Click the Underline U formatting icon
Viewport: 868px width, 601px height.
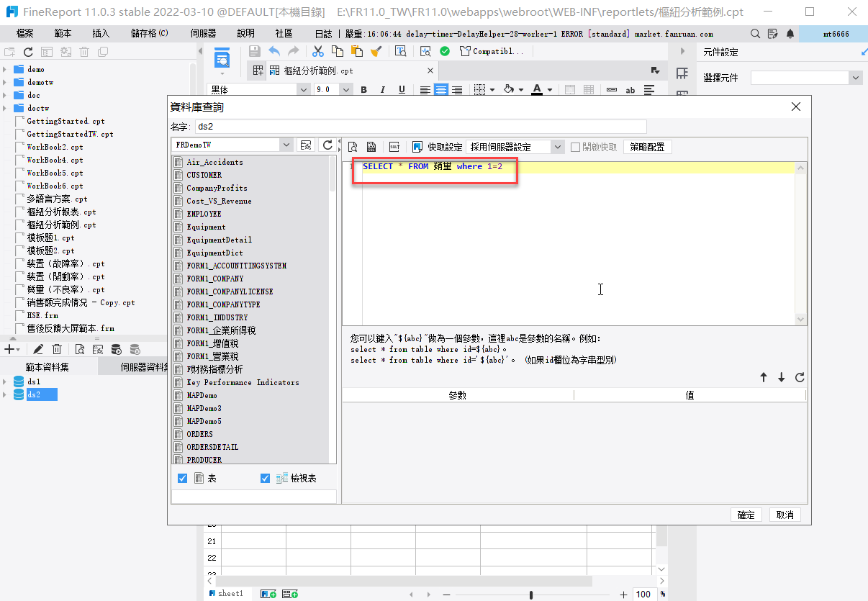click(402, 90)
